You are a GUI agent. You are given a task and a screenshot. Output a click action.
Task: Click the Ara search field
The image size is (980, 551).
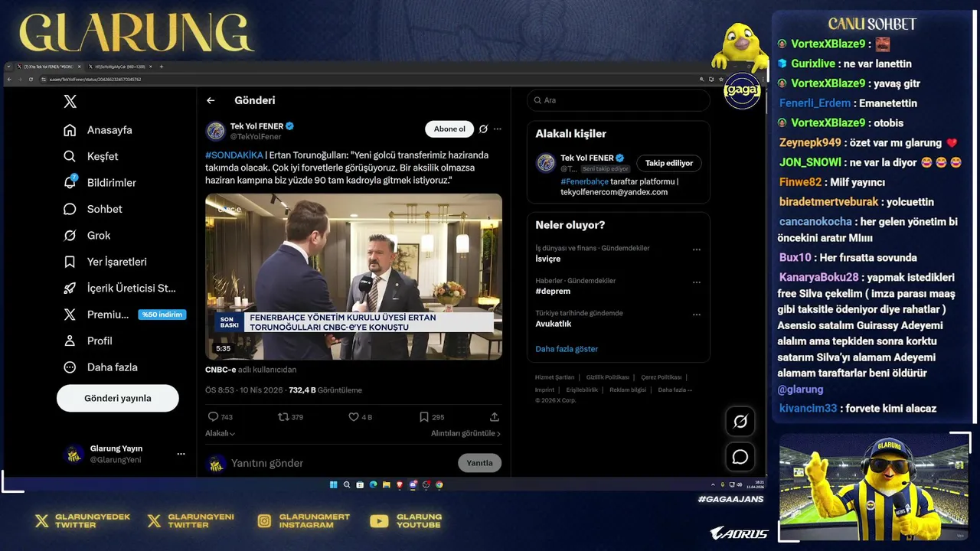(619, 100)
